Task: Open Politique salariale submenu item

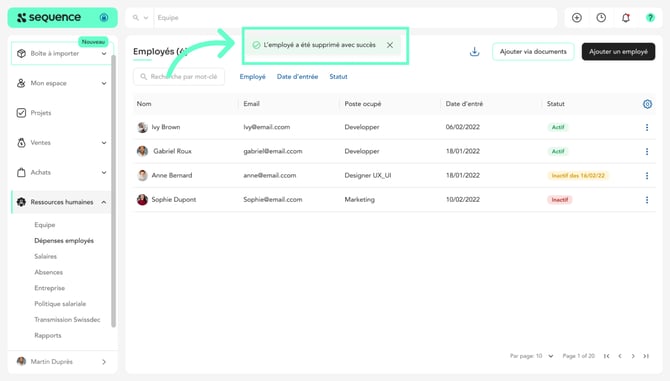Action: [x=60, y=304]
